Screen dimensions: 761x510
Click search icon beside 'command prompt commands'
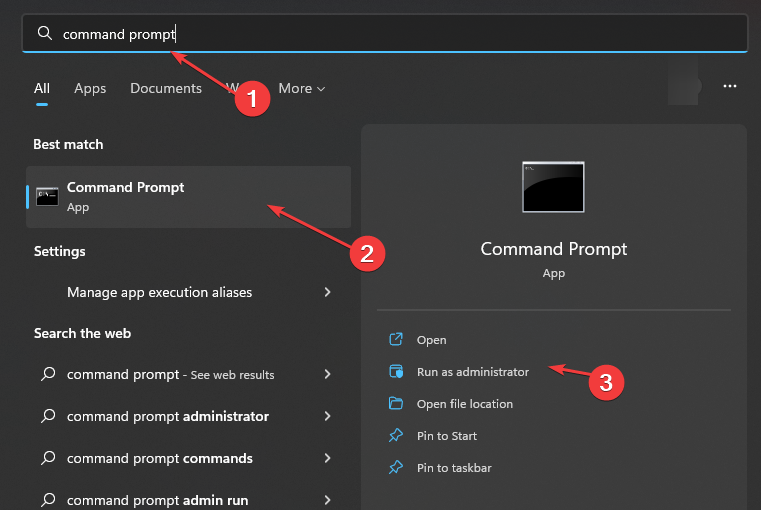(x=48, y=458)
